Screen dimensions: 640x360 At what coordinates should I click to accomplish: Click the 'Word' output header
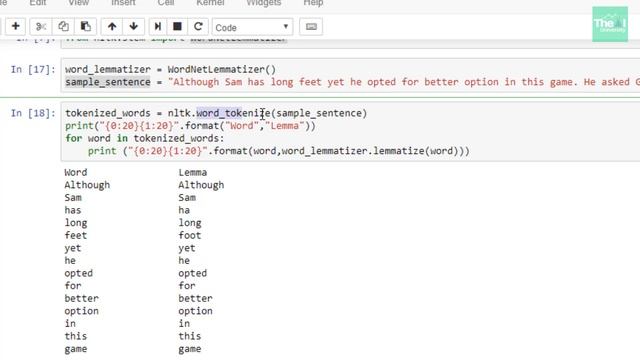[x=76, y=172]
